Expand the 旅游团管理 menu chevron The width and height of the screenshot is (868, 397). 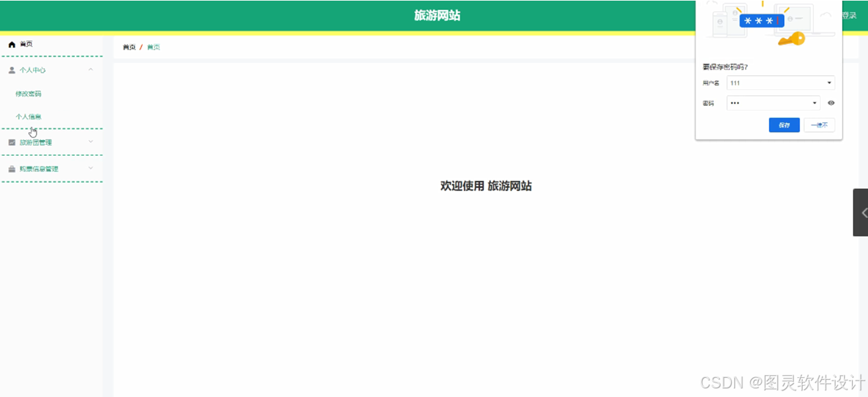coord(91,141)
